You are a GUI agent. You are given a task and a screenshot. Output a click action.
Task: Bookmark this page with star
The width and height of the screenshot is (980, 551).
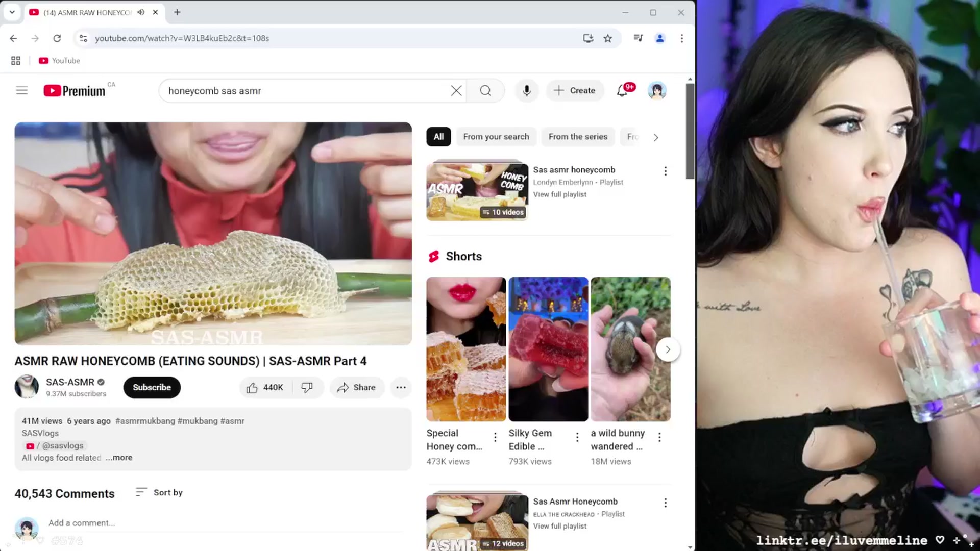pos(608,38)
